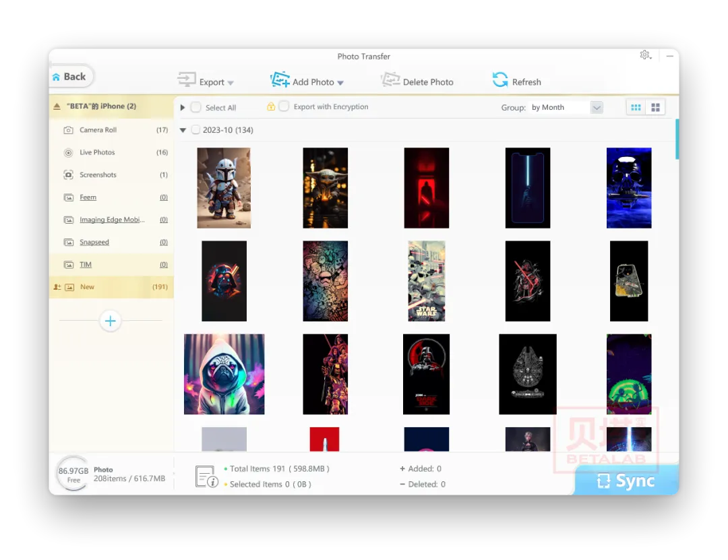Open the Feem album

[x=111, y=197]
